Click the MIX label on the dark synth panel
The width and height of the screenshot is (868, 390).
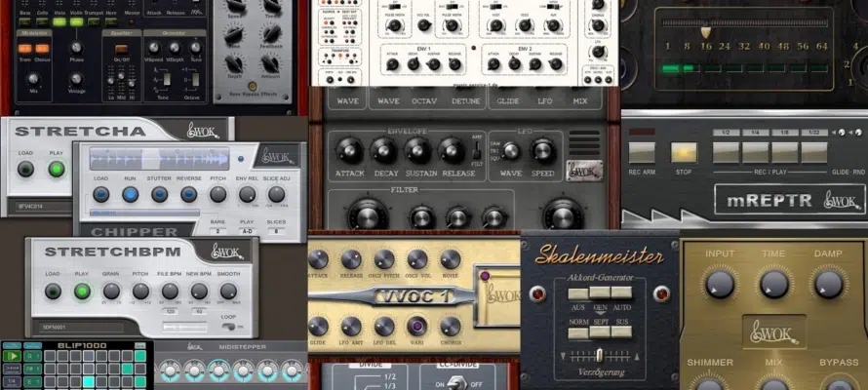click(x=579, y=101)
